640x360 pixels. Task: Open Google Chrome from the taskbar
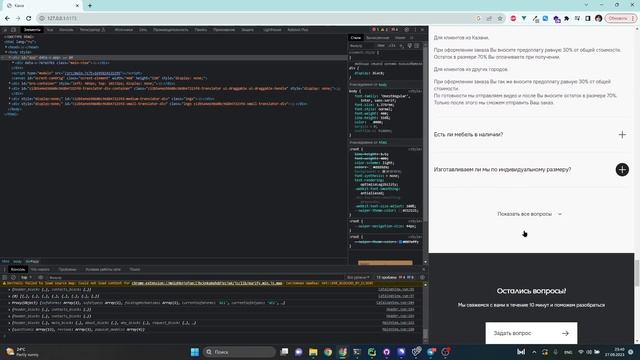coord(328,352)
